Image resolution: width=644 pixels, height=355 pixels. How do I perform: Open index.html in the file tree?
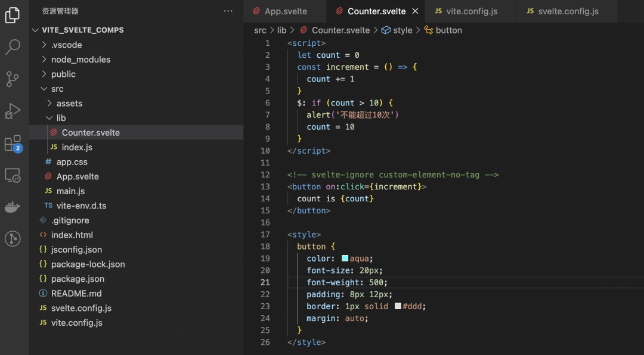click(136, 235)
